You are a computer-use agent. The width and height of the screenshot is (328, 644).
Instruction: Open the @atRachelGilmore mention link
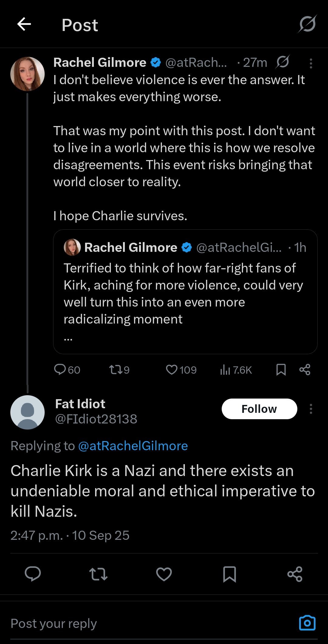[x=133, y=446]
